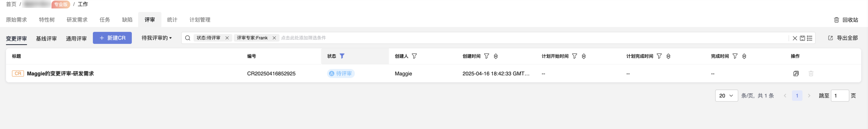Switch to the 基线评审 sub-tab
Viewport: 868px width, 129px height.
(x=46, y=39)
